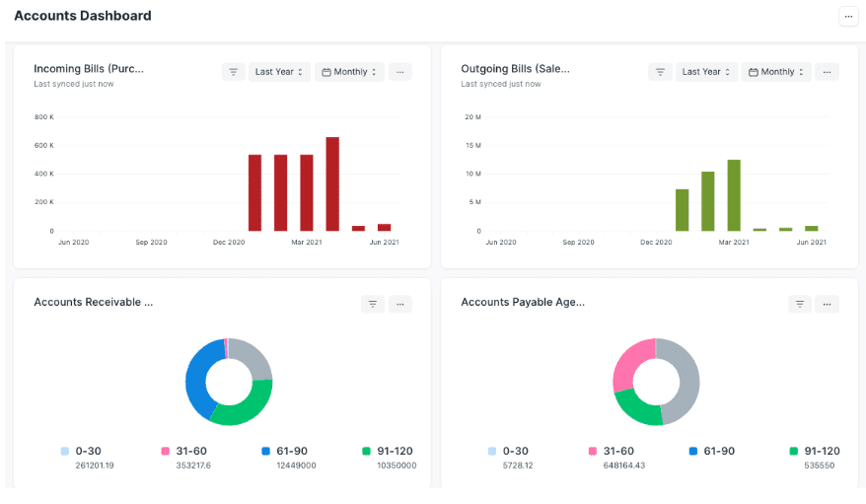Viewport: 866px width, 504px height.
Task: Filter the Accounts Receivable chart
Action: 372,304
